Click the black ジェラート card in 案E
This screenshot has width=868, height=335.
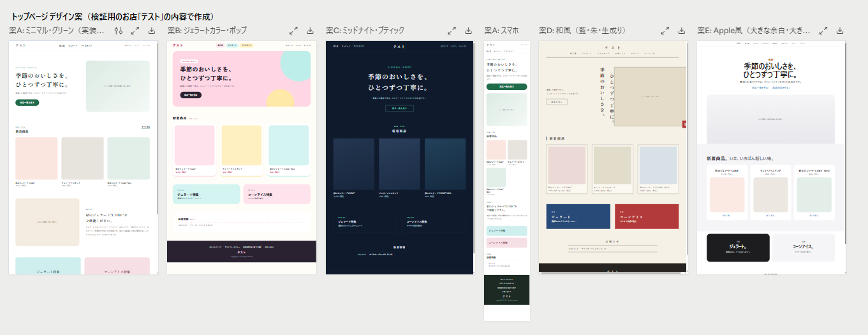tap(738, 248)
